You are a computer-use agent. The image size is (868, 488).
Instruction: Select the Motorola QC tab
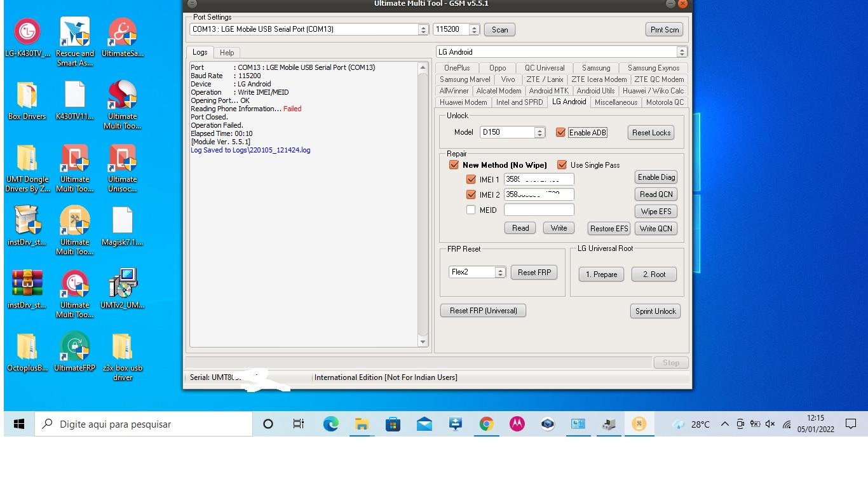(665, 102)
